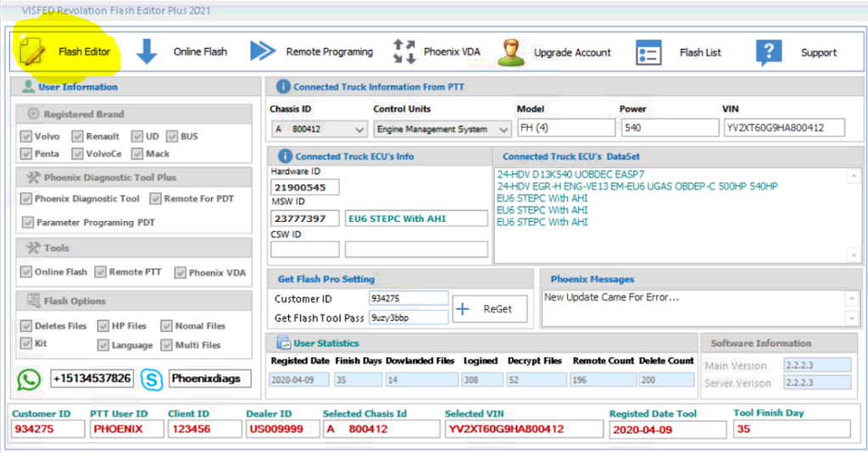Screen dimensions: 868x453
Task: Click the Upgrade Account person icon
Action: tap(511, 52)
